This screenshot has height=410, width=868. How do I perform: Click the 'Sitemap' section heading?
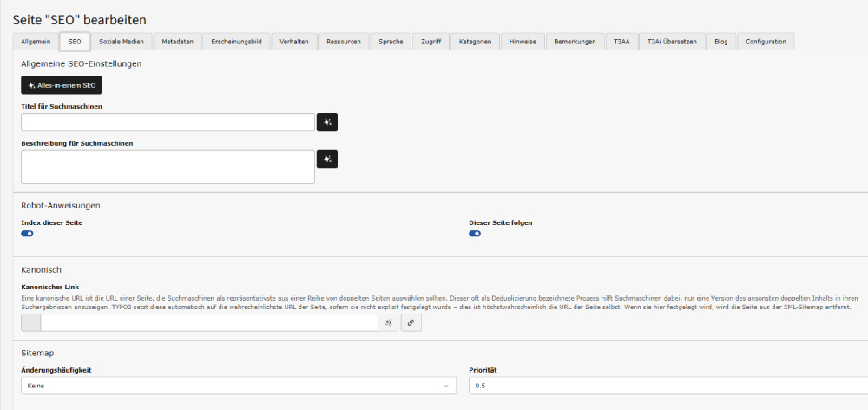(37, 353)
